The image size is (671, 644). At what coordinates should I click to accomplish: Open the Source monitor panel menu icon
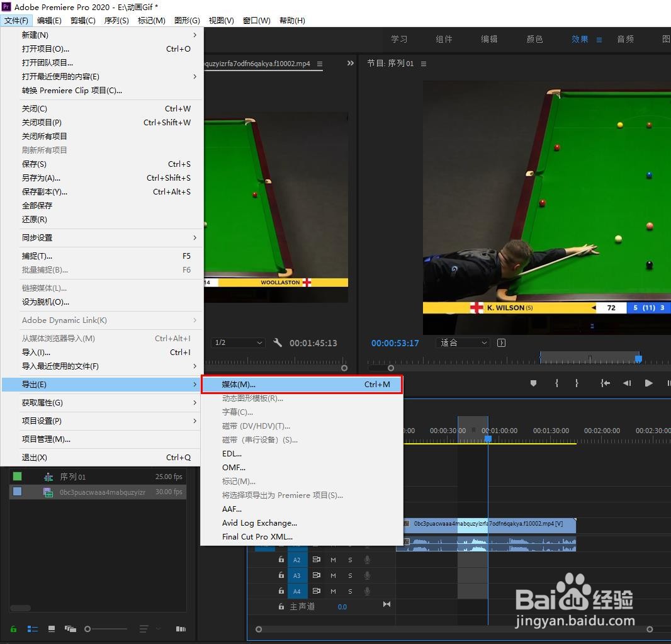click(320, 64)
